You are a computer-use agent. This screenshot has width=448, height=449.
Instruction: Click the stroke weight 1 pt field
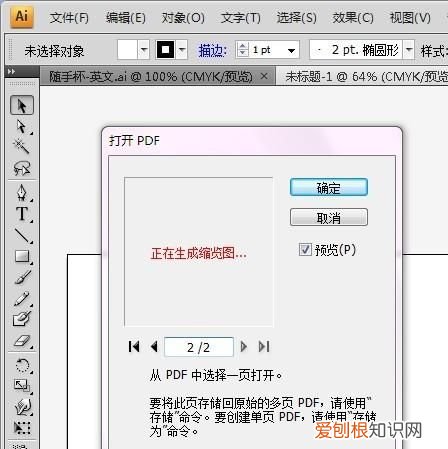tap(266, 50)
